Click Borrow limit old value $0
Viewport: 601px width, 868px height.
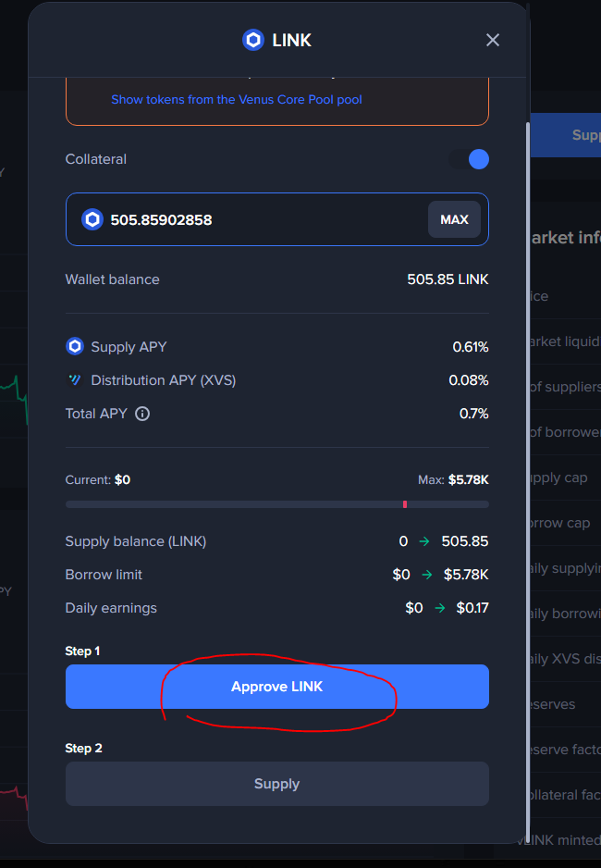[401, 575]
